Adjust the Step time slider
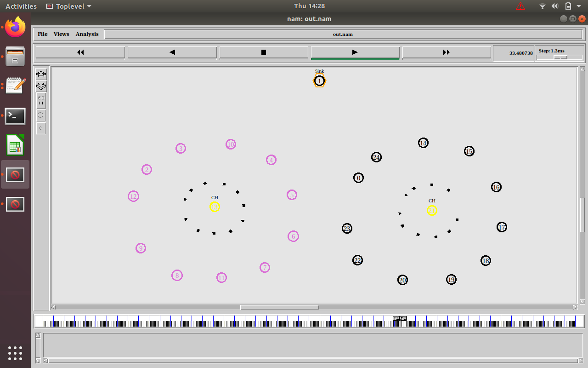The height and width of the screenshot is (368, 588). point(560,57)
